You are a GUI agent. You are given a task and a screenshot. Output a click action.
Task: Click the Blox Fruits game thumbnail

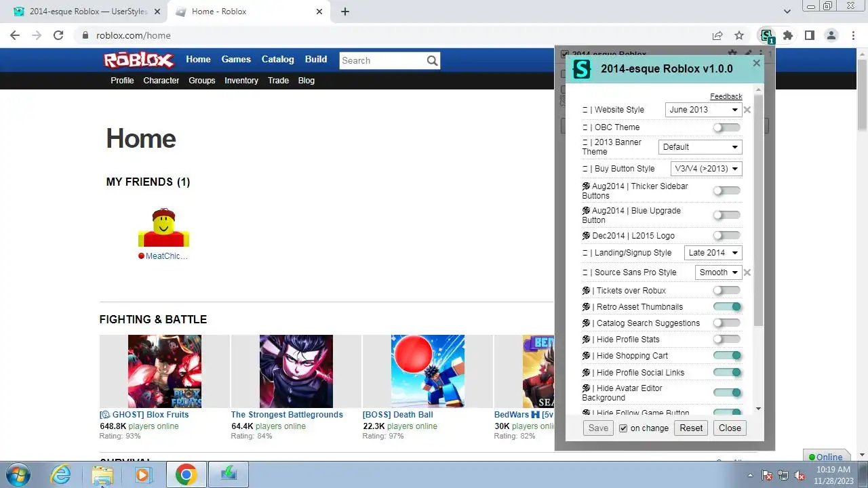(165, 371)
